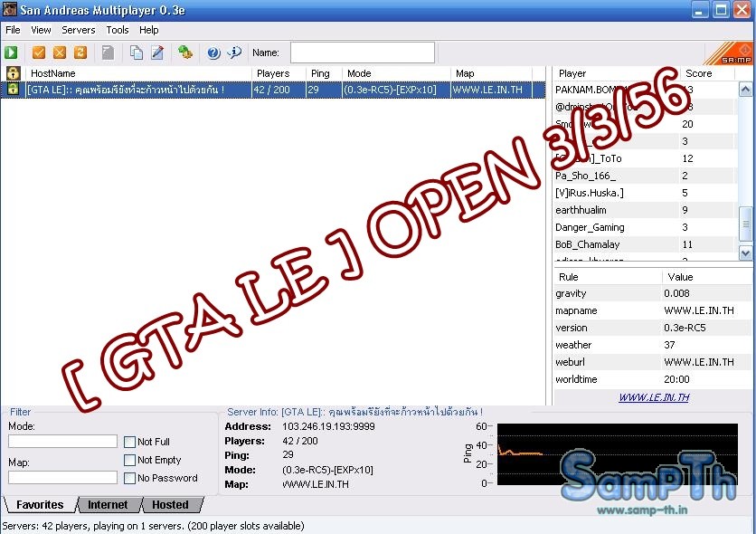Click the Mode filter input field
Viewport: 756px width, 534px height.
(x=62, y=442)
